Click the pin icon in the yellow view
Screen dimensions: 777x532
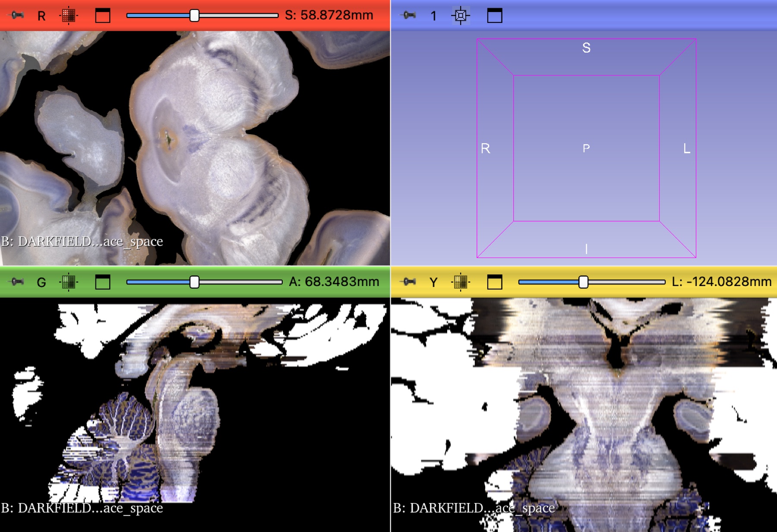(x=408, y=282)
